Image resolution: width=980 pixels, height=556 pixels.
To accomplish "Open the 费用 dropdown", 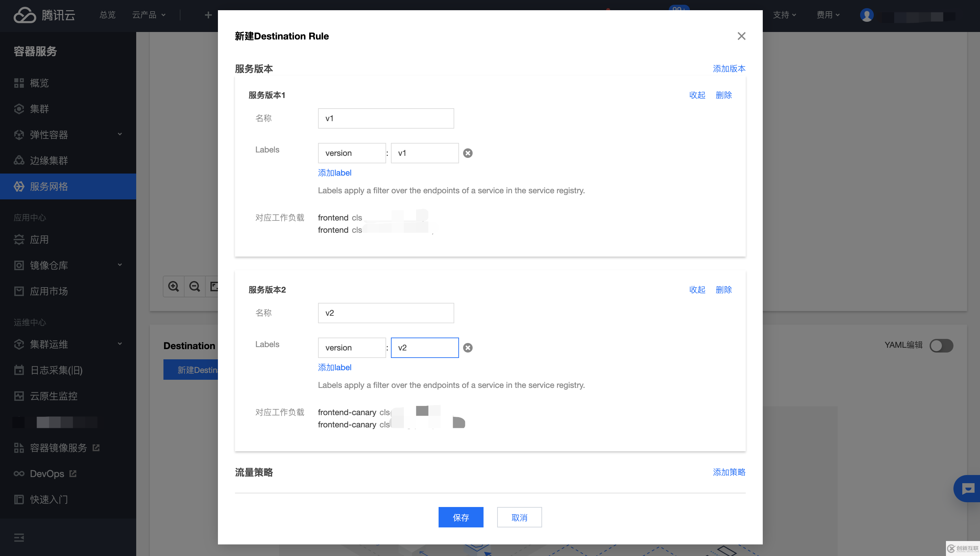I will point(828,15).
